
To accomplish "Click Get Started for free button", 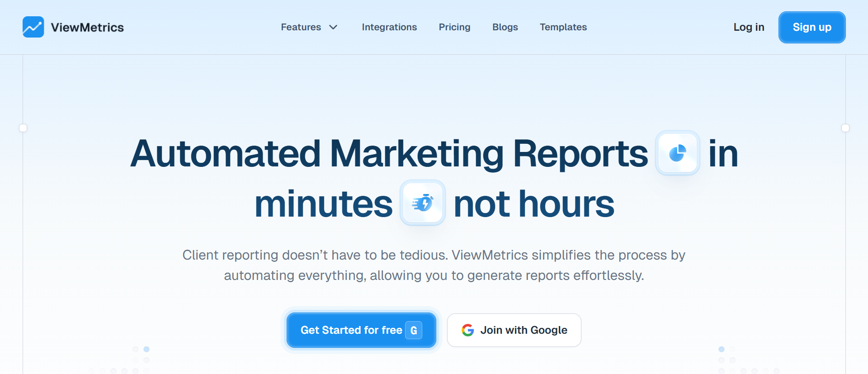I will tap(351, 330).
